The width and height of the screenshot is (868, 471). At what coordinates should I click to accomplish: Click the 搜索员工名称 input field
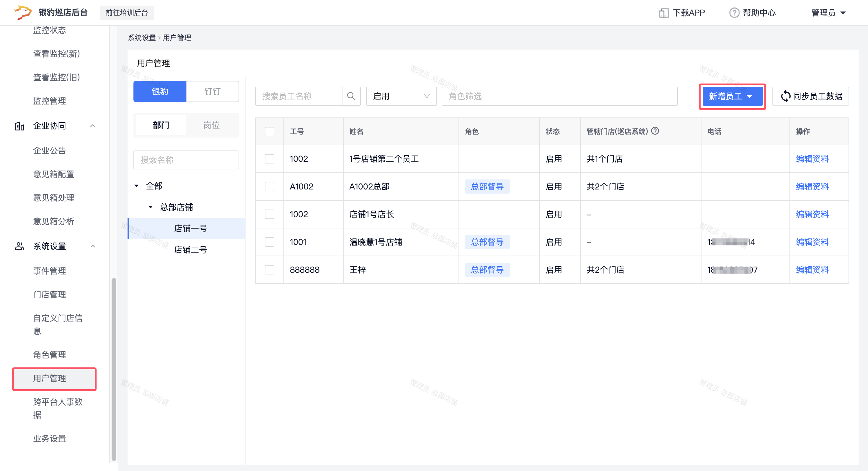[x=298, y=97]
